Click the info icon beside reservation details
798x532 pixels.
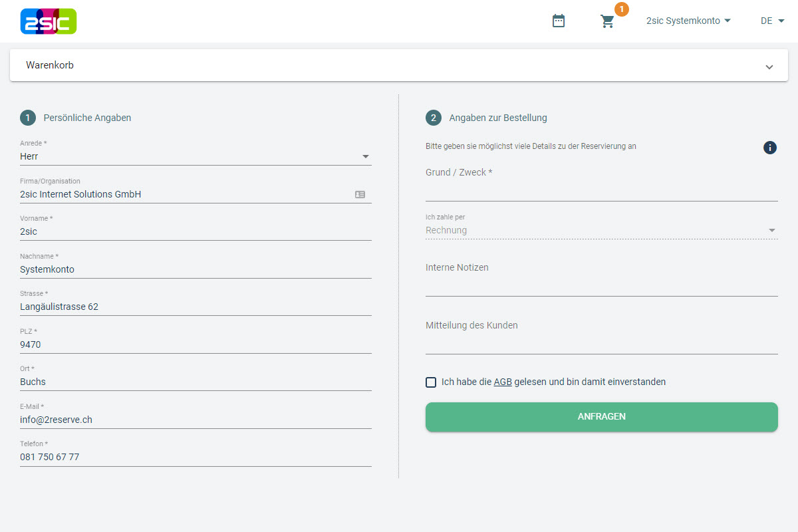pyautogui.click(x=769, y=148)
